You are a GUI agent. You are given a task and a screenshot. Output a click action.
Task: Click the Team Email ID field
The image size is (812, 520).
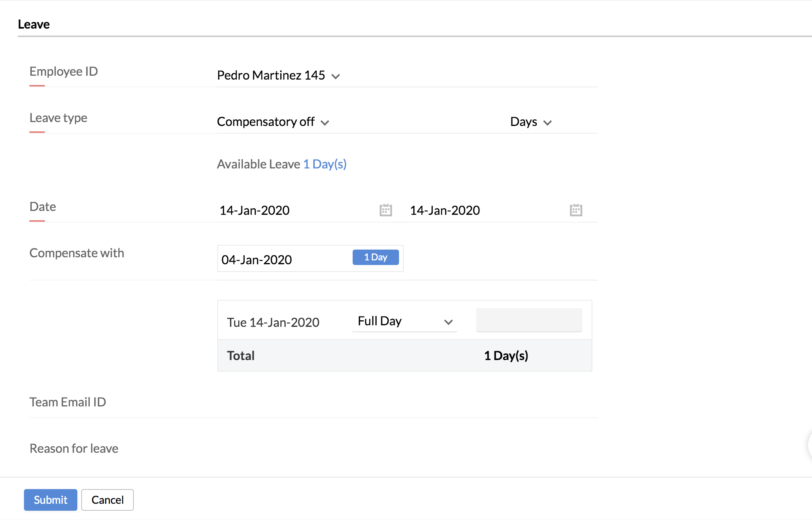click(406, 402)
